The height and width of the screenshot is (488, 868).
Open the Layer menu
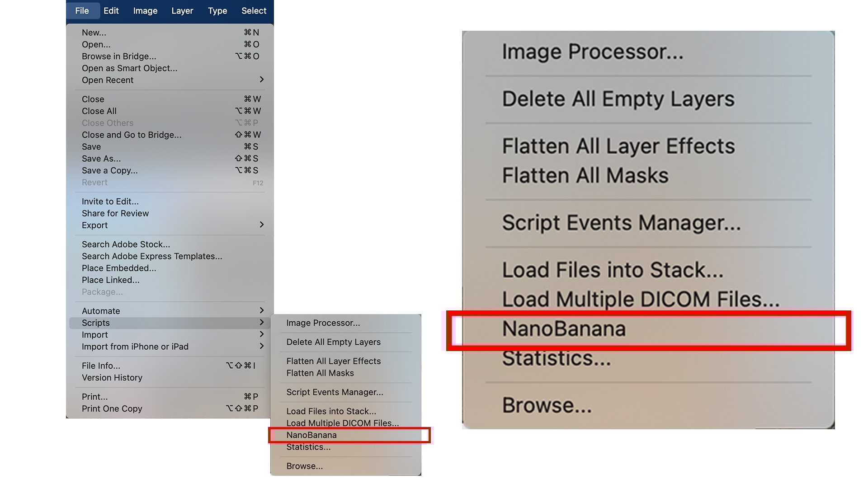pyautogui.click(x=182, y=10)
